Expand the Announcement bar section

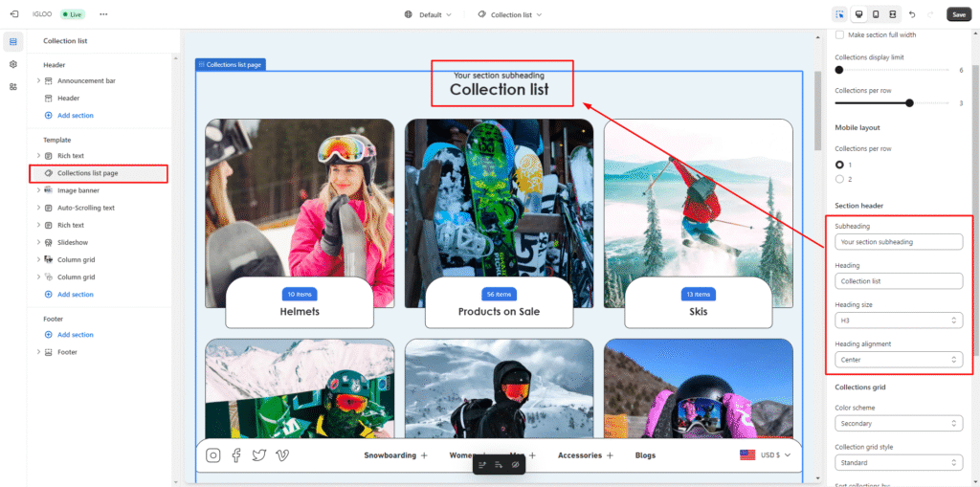coord(38,81)
